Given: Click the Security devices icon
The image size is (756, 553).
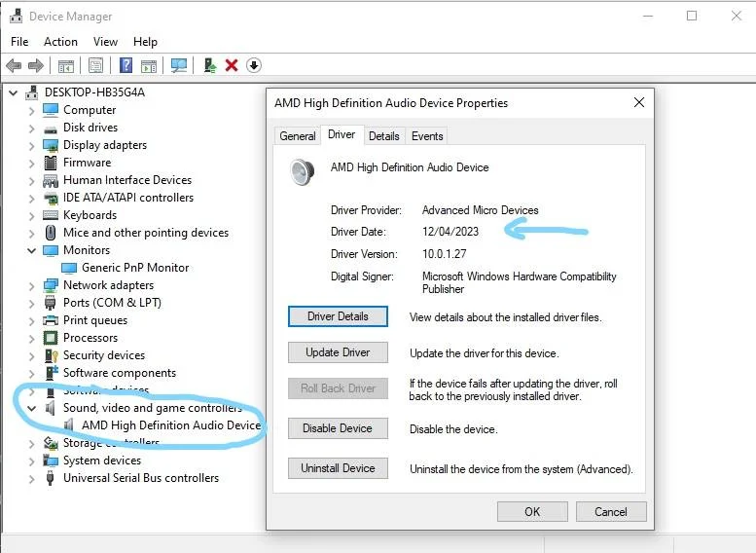Looking at the screenshot, I should (52, 355).
